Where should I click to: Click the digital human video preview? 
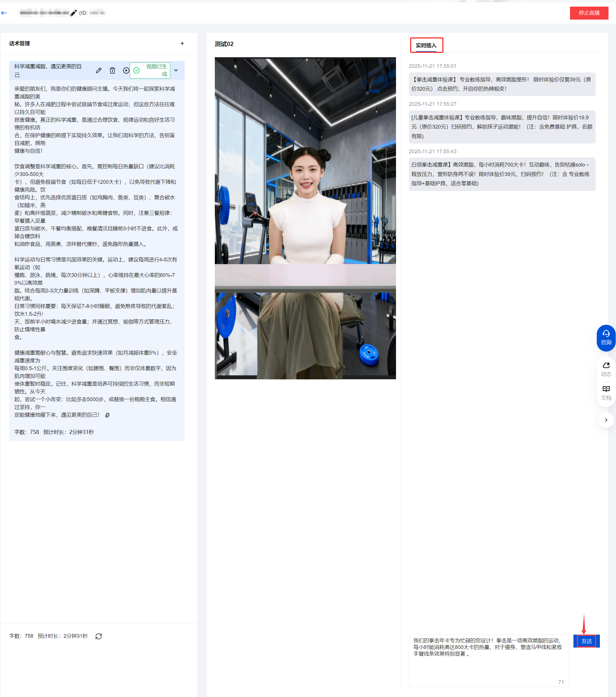[x=305, y=218]
